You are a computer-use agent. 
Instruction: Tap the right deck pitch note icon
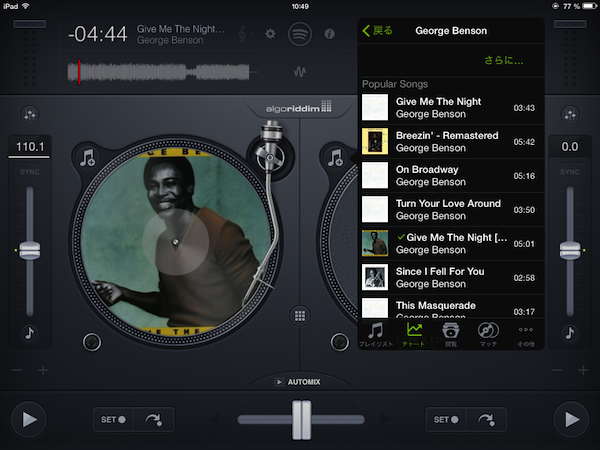click(570, 333)
